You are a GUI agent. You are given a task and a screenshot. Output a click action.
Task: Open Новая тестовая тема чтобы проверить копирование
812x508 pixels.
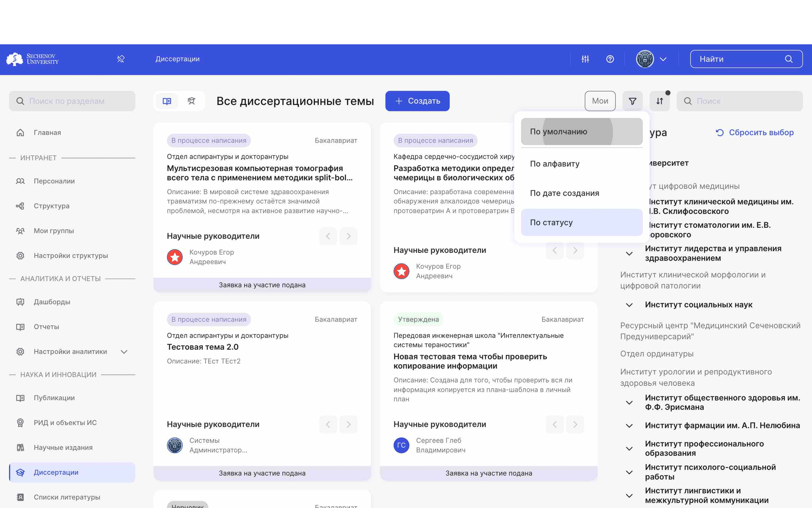coord(470,361)
